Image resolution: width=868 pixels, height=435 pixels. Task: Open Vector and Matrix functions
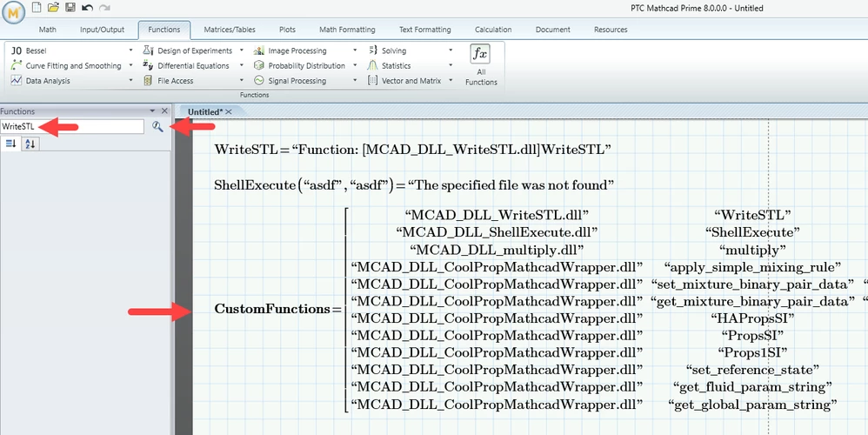(411, 80)
